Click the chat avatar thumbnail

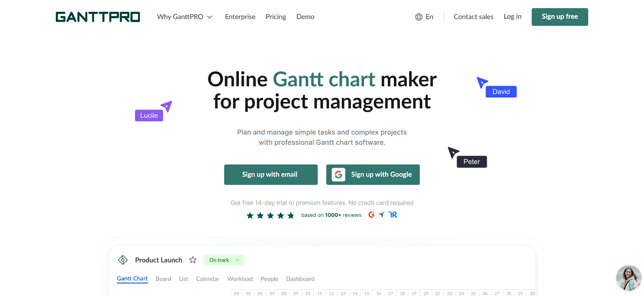tap(629, 278)
